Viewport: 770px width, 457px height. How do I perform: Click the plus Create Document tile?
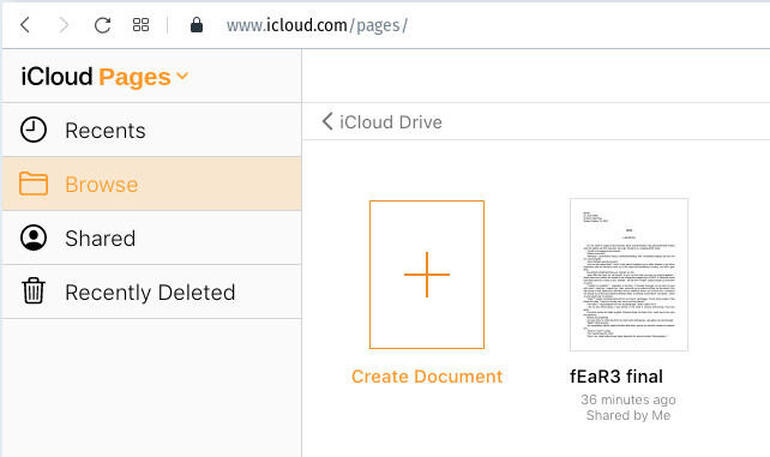[x=427, y=274]
